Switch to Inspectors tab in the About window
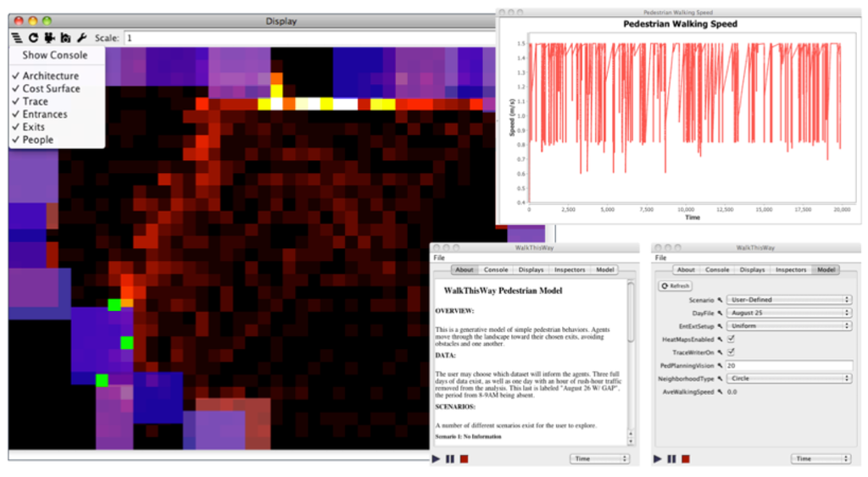 pyautogui.click(x=570, y=270)
